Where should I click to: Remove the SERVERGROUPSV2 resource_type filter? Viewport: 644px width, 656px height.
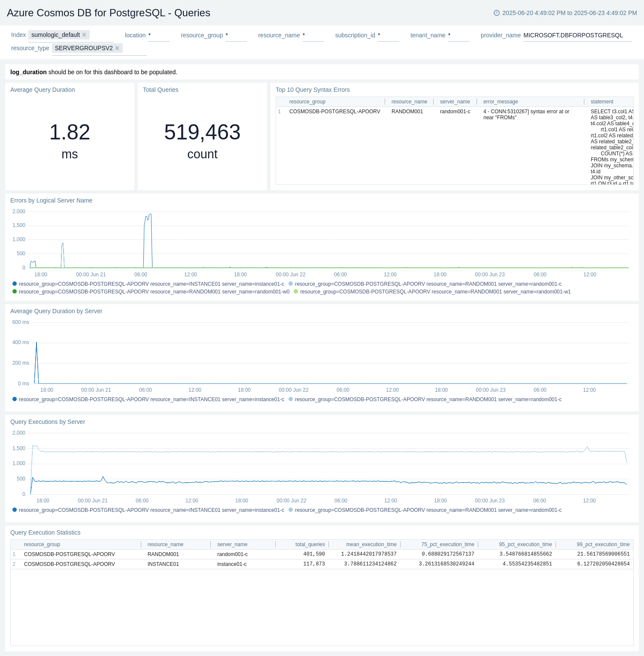pos(117,48)
